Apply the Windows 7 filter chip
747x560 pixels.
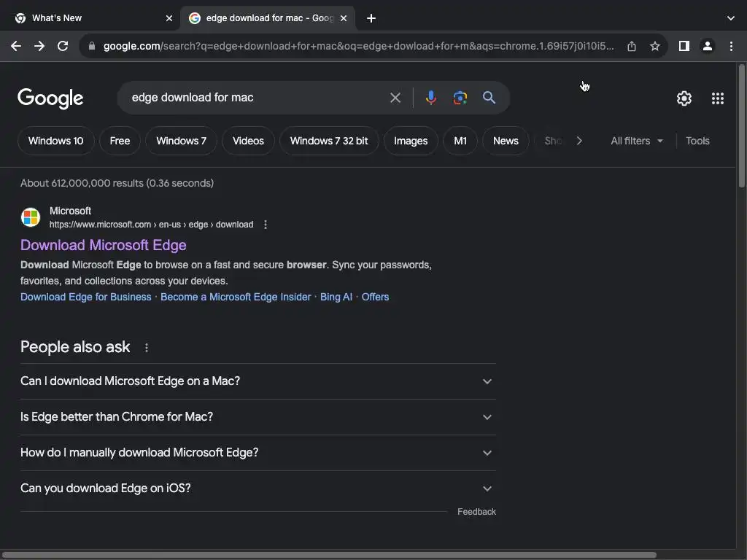181,141
